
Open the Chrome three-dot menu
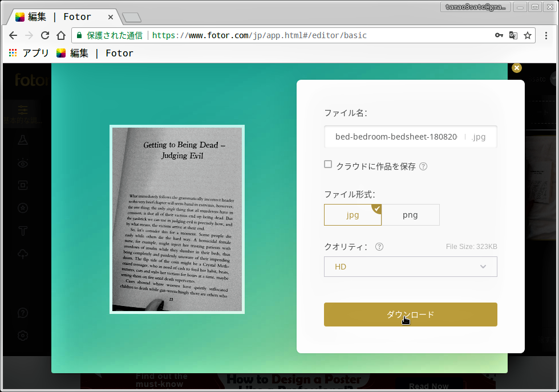click(546, 35)
